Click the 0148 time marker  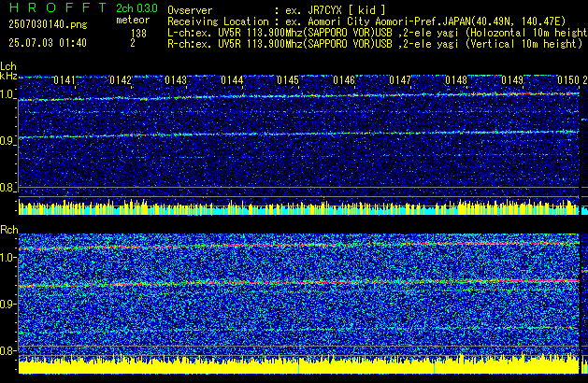coord(456,80)
